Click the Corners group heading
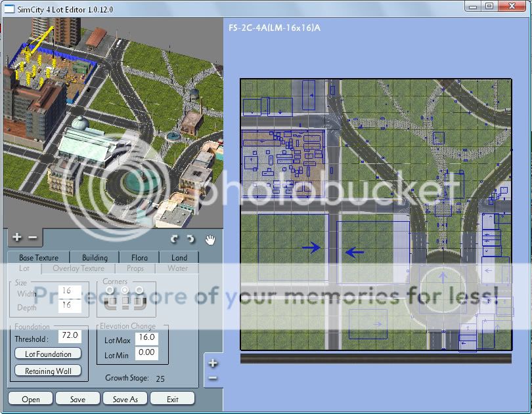This screenshot has width=532, height=414. pyautogui.click(x=115, y=281)
